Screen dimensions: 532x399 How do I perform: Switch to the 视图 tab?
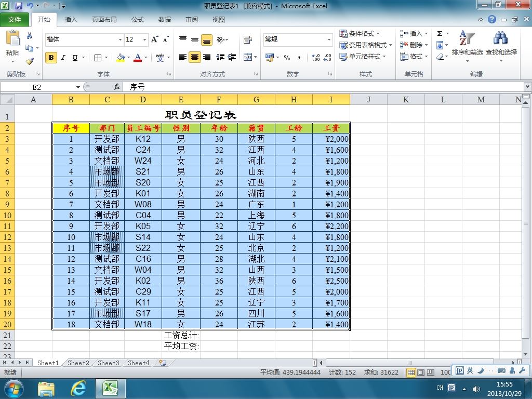[219, 20]
